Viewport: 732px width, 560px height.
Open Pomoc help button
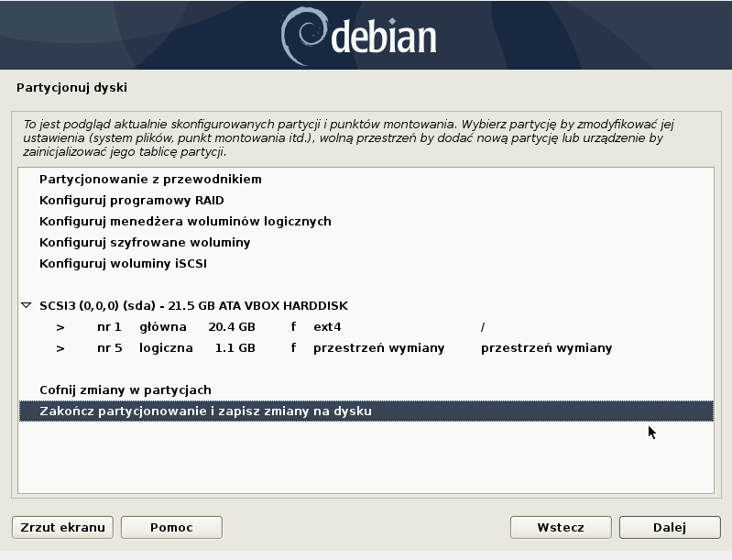coord(171,527)
